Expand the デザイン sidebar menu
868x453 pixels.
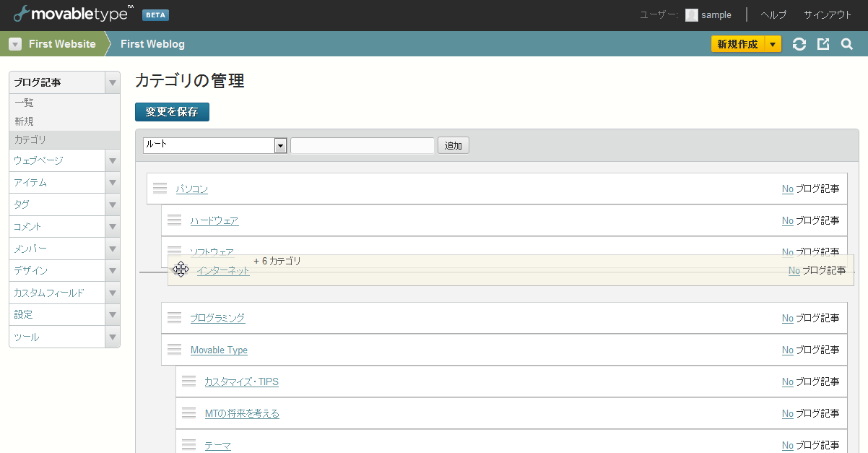112,271
